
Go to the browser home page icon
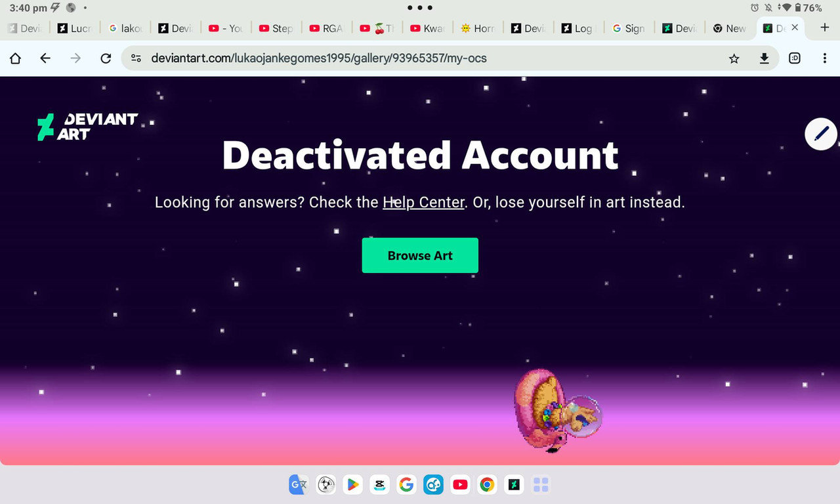[16, 58]
